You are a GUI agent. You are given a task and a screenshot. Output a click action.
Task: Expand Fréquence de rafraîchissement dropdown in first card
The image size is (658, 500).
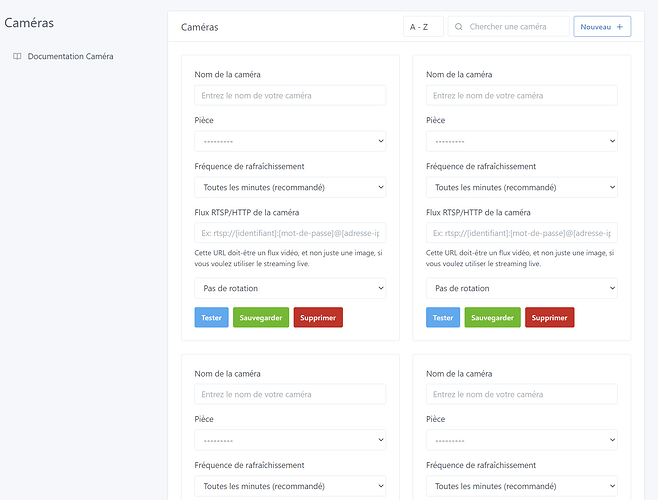pos(290,187)
